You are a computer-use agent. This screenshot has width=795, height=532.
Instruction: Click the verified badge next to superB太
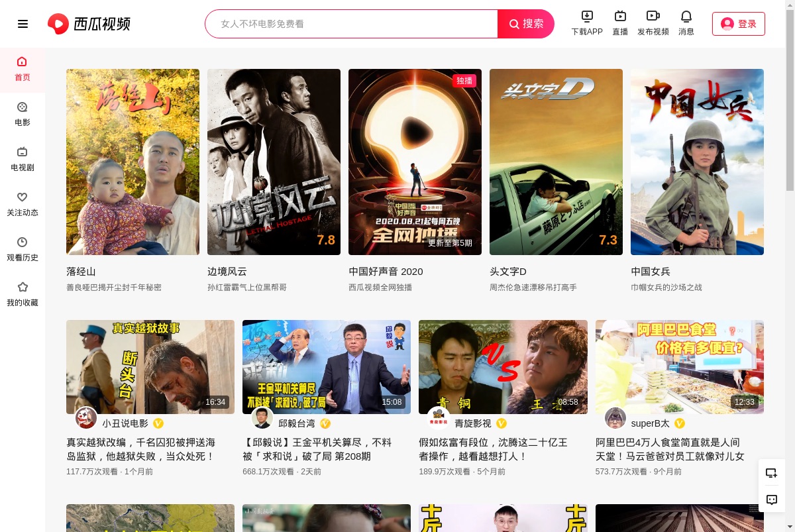[x=680, y=423]
